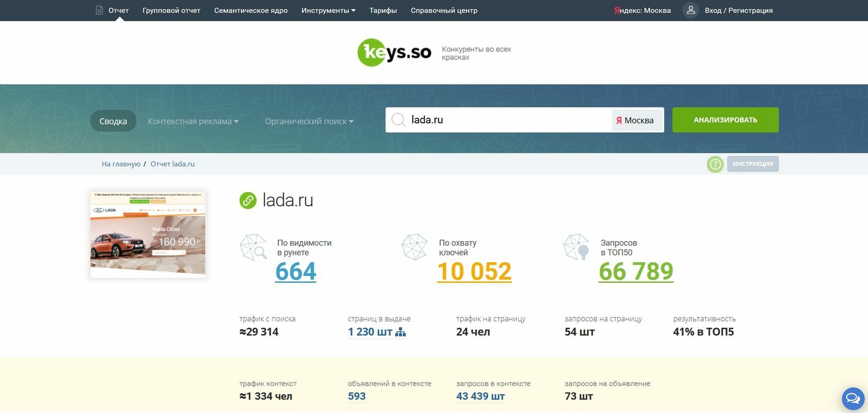This screenshot has height=413, width=868.
Task: Expand the Органический поиск dropdown
Action: pos(309,121)
